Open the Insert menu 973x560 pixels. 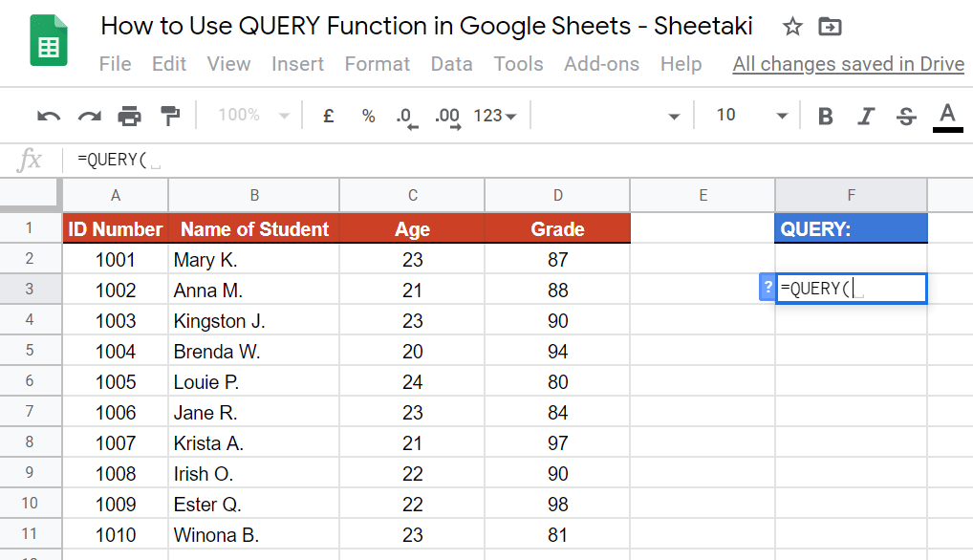(297, 64)
